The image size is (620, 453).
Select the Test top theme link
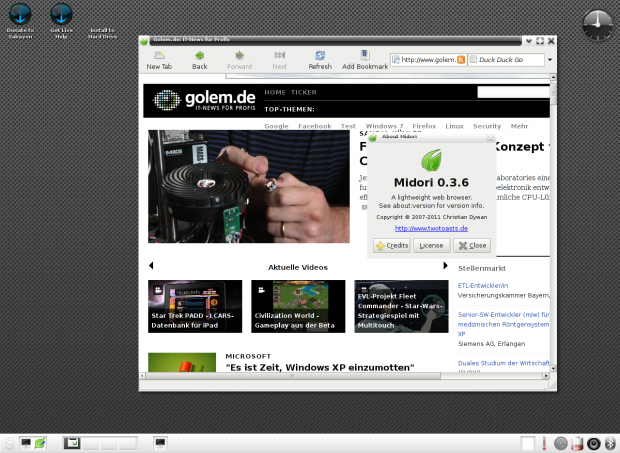[x=348, y=126]
